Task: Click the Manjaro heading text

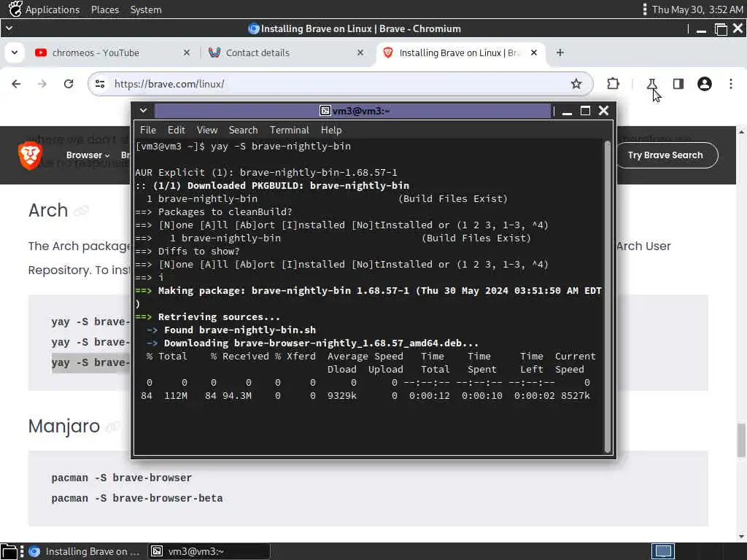Action: coord(64,426)
